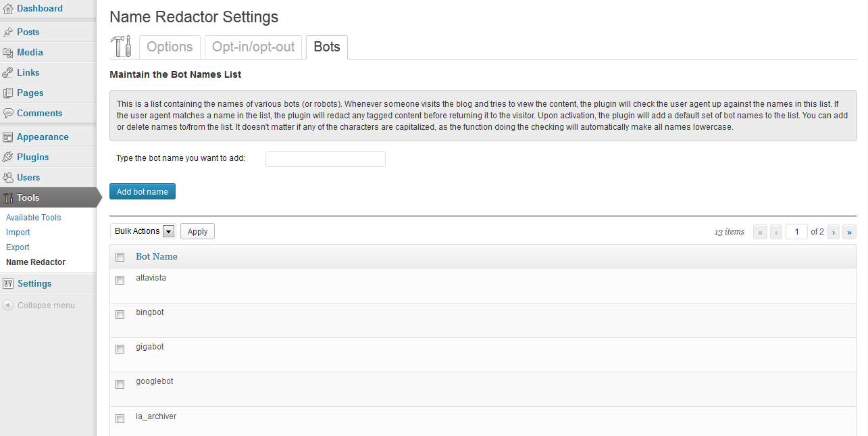Click the Appearance icon in sidebar
868x436 pixels.
(8, 137)
